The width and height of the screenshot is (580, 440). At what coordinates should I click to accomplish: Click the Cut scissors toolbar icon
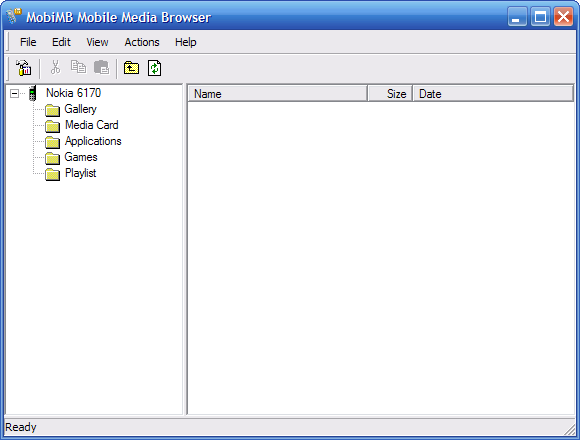pos(55,67)
